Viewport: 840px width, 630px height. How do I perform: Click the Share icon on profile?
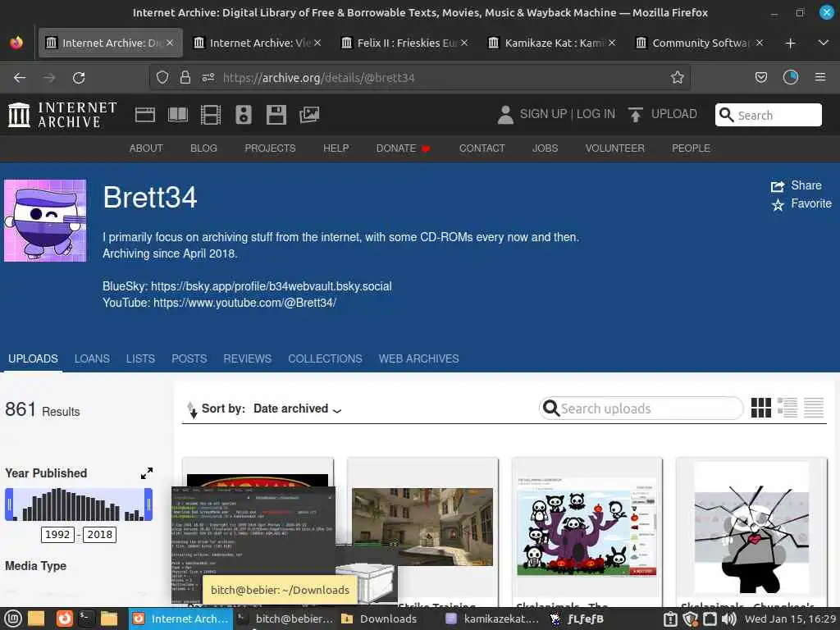coord(778,186)
